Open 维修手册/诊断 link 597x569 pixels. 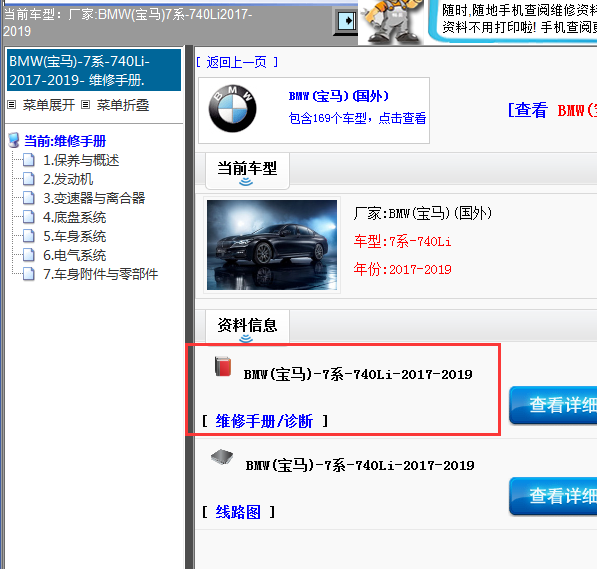pos(264,421)
